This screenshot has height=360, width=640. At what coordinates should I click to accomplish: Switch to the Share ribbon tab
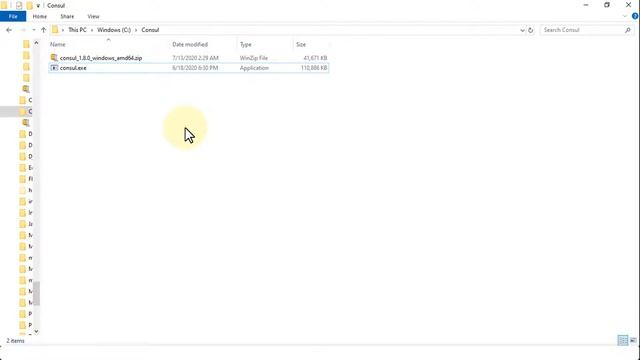[67, 16]
